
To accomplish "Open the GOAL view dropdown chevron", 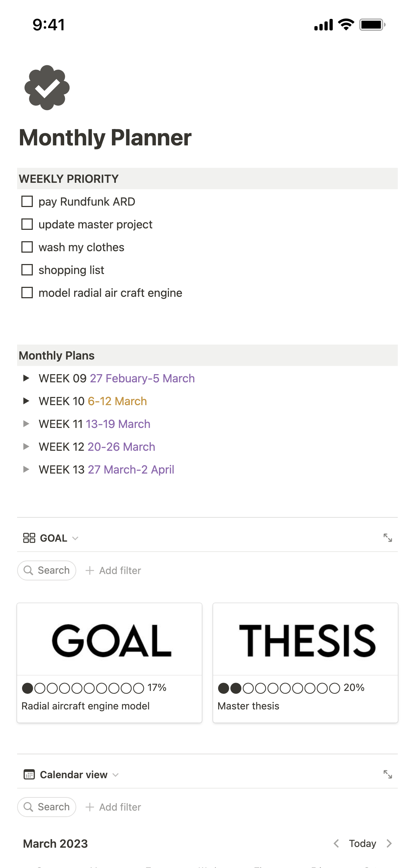I will coord(75,538).
